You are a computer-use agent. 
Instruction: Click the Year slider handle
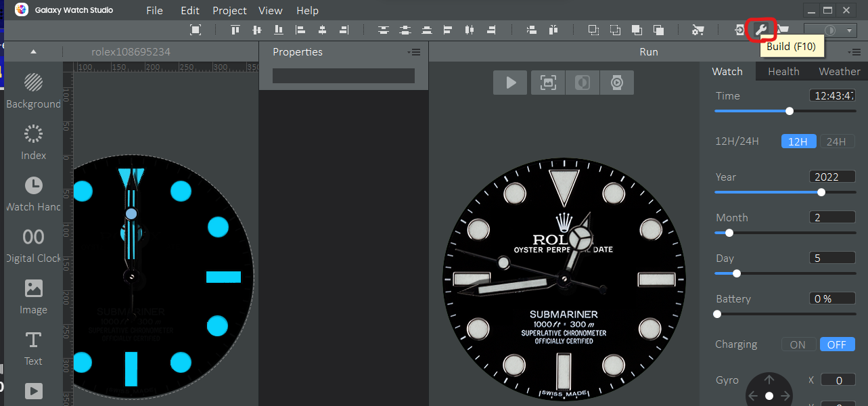click(821, 192)
